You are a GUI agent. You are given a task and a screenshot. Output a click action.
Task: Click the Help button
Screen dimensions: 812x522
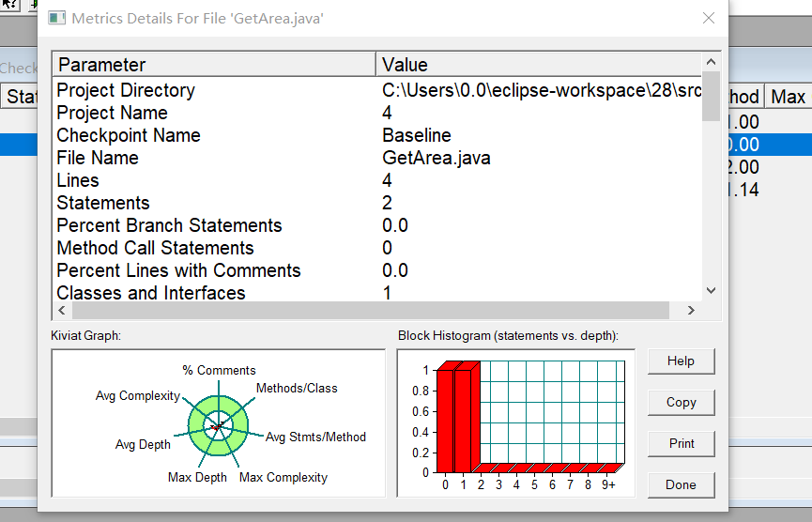(x=681, y=361)
